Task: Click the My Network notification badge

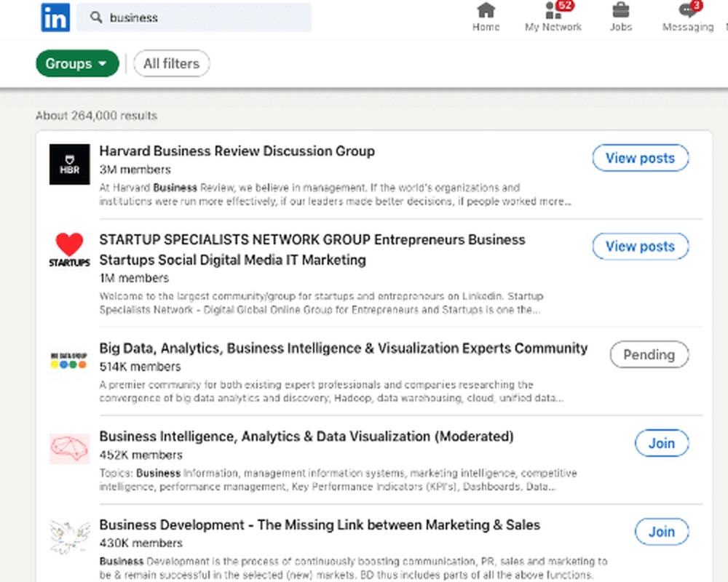Action: (565, 5)
